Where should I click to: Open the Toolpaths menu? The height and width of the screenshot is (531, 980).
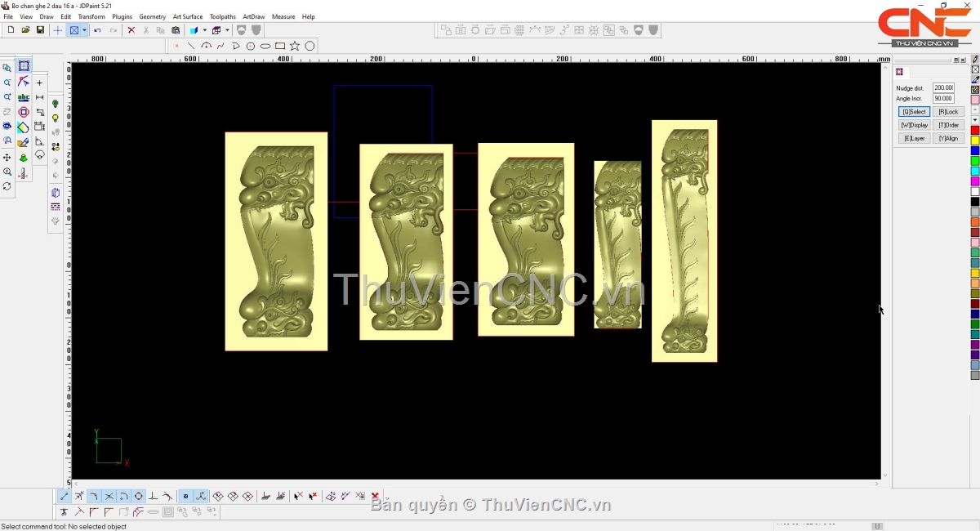point(222,16)
